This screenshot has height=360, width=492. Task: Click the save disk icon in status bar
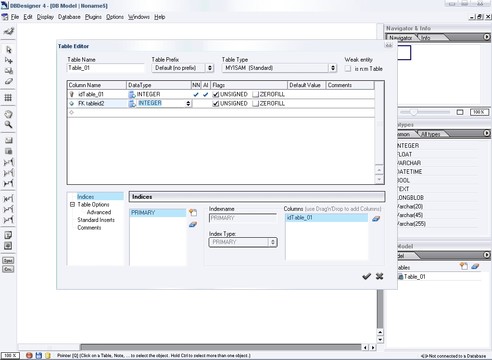click(x=38, y=355)
